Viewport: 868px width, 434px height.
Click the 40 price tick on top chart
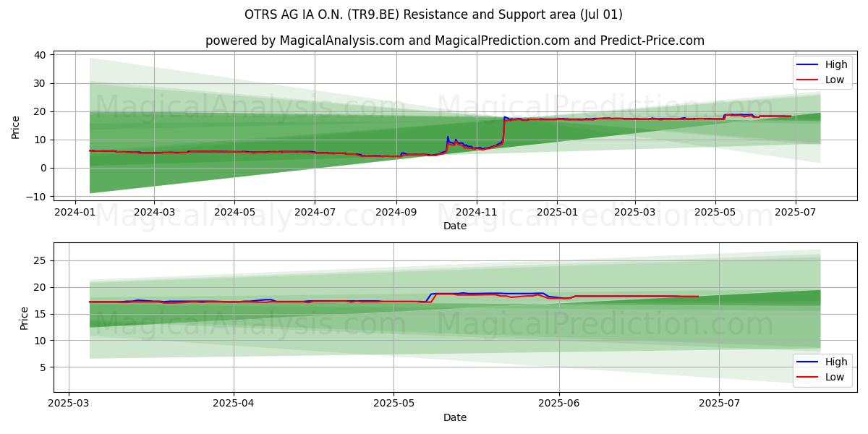click(40, 55)
